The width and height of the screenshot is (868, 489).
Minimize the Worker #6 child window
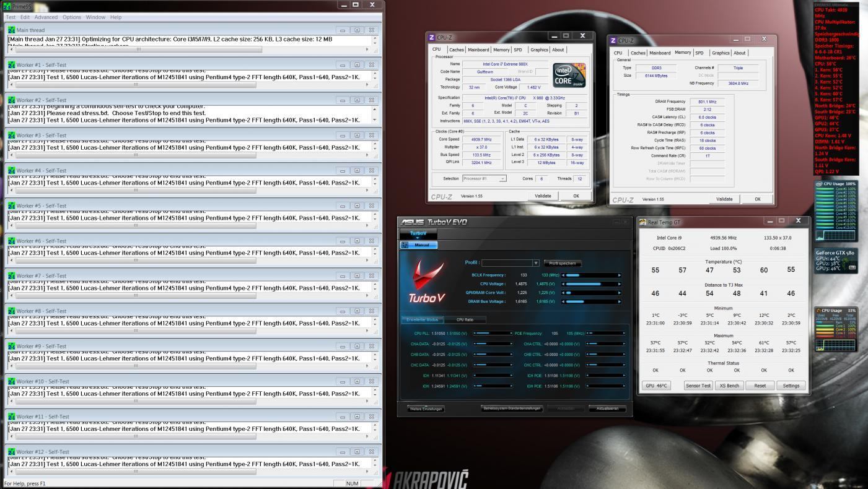[343, 241]
